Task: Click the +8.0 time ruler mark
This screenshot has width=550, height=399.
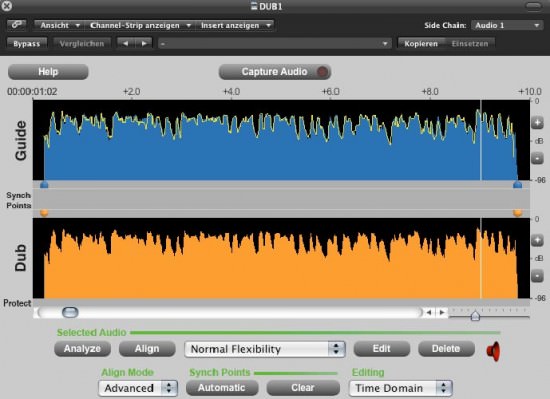Action: pos(430,92)
